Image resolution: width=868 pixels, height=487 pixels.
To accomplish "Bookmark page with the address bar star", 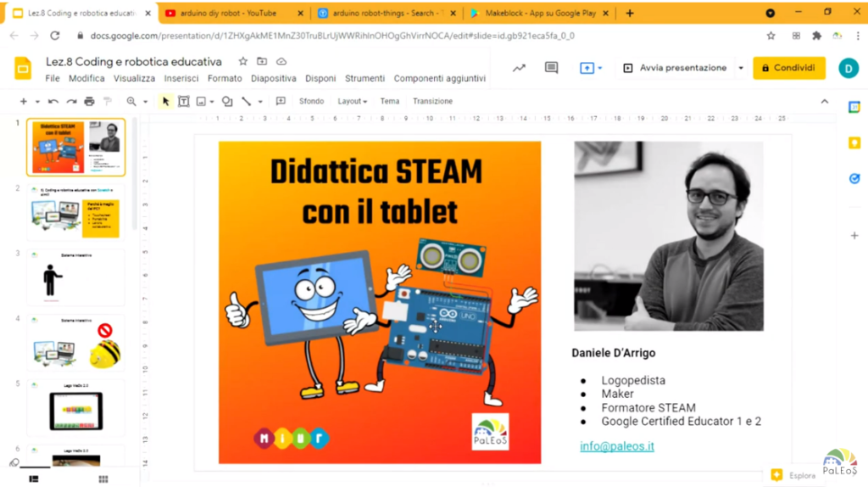I will (x=771, y=36).
